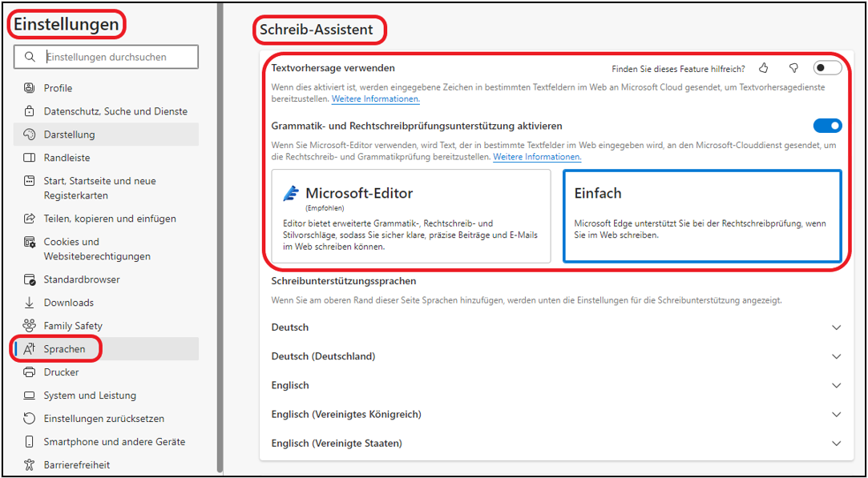Open Weitere Informationen link under Grammatik

coord(537,158)
